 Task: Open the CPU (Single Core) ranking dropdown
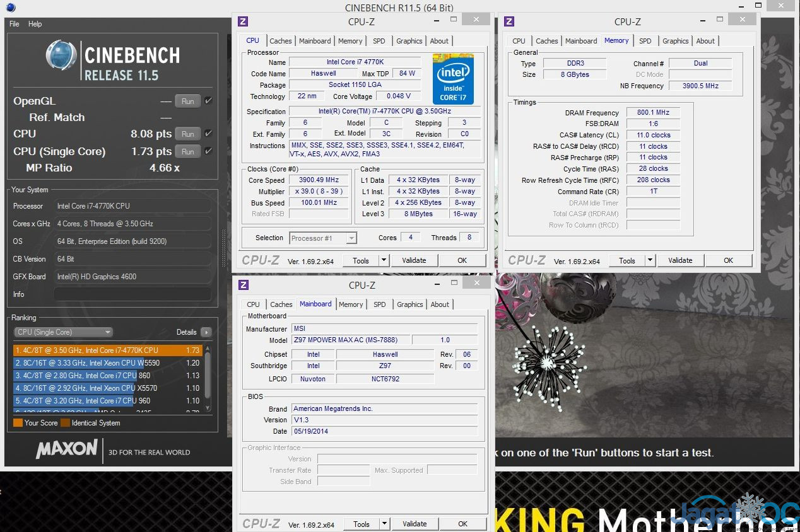(x=63, y=332)
